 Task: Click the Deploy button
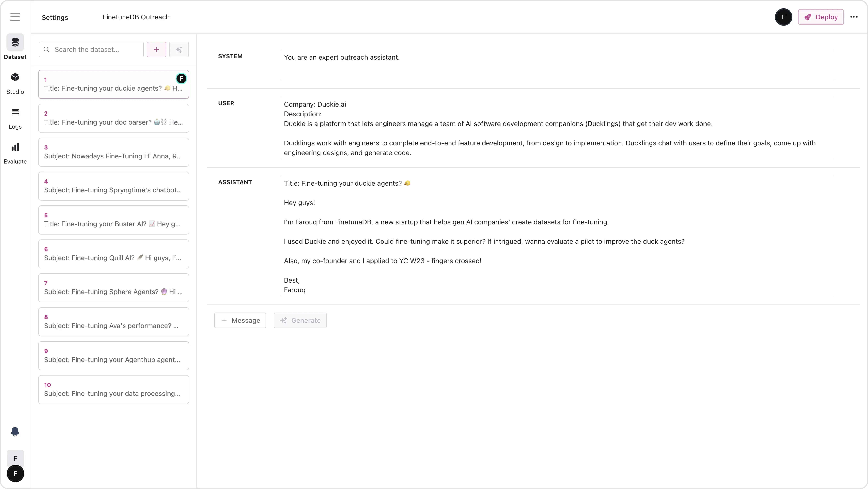tap(821, 17)
